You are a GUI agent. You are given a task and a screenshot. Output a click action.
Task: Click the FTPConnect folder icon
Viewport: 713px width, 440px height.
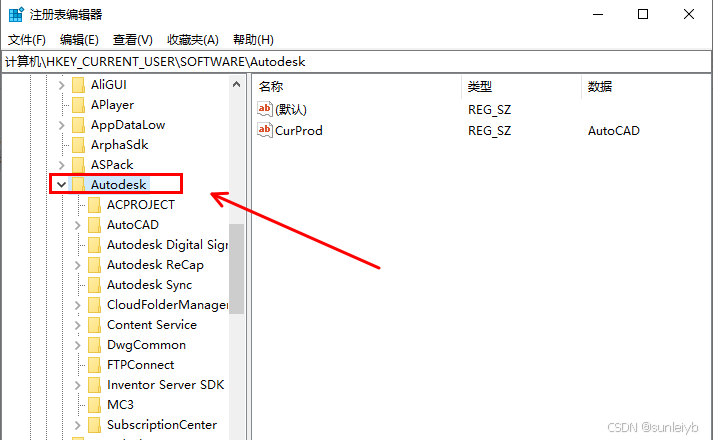(95, 365)
